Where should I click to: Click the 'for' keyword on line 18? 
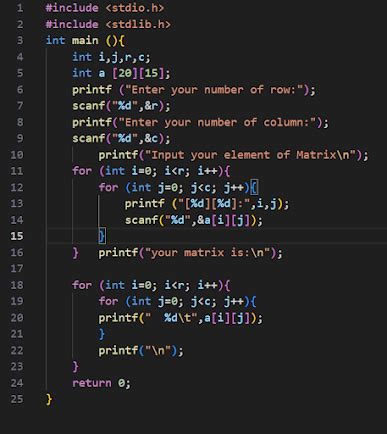click(x=82, y=285)
